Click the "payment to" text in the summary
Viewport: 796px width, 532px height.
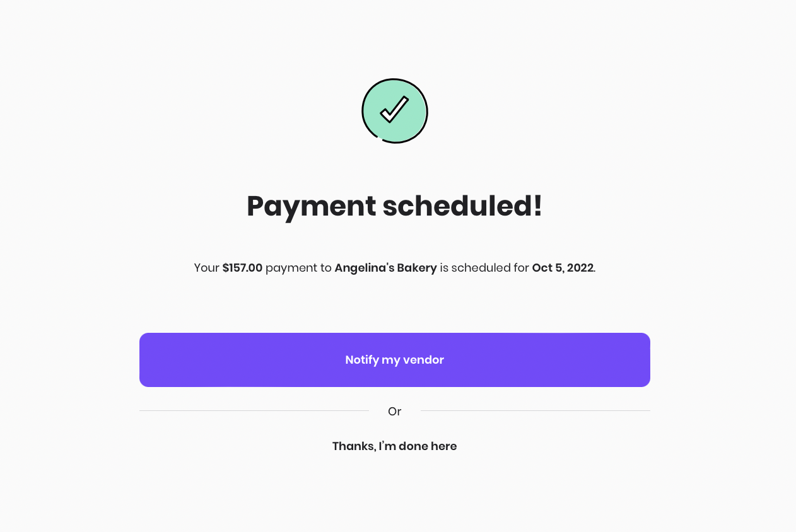click(x=298, y=268)
